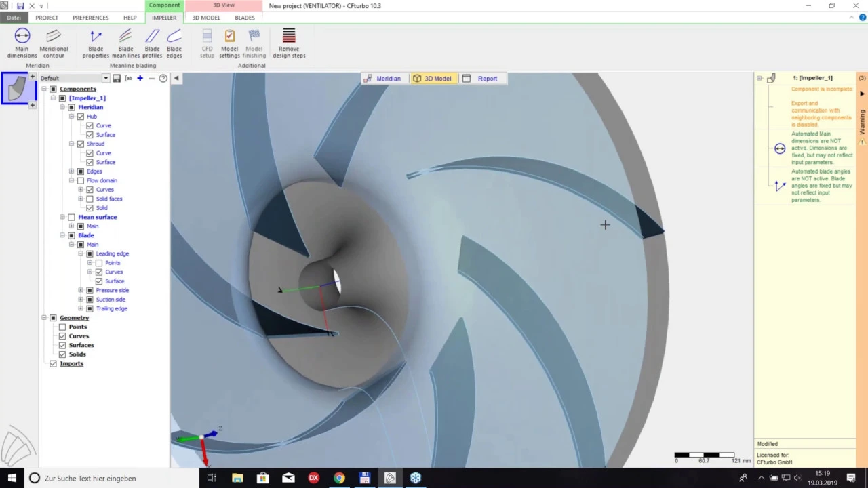This screenshot has width=868, height=488.
Task: Switch to the PREFERENCES ribbon tab
Action: [x=90, y=18]
